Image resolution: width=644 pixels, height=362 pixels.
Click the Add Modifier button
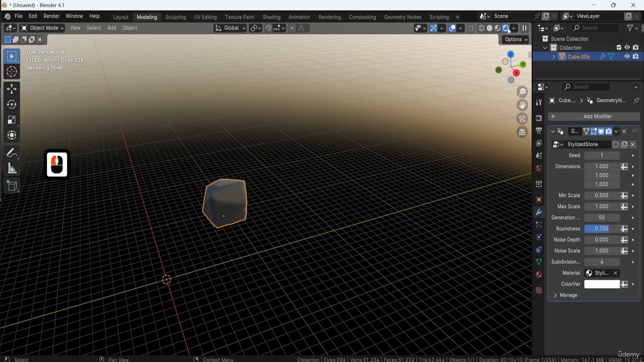[594, 116]
